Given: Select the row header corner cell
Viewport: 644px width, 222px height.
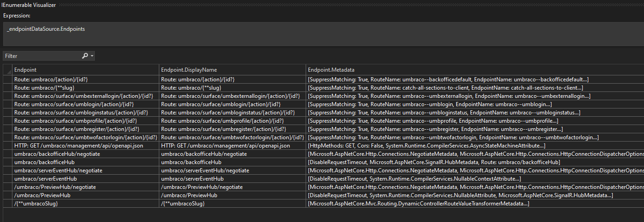Looking at the screenshot, I should pos(7,70).
